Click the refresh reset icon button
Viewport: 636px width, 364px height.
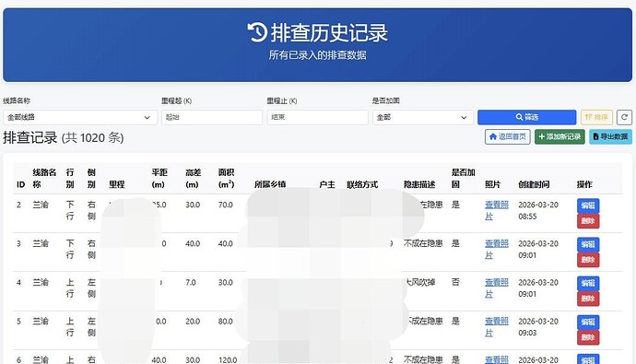tap(624, 117)
